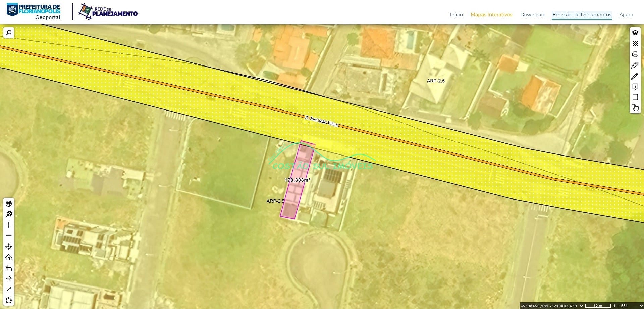Image resolution: width=644 pixels, height=309 pixels.
Task: Click the checkerboard basemap icon
Action: 635,43
